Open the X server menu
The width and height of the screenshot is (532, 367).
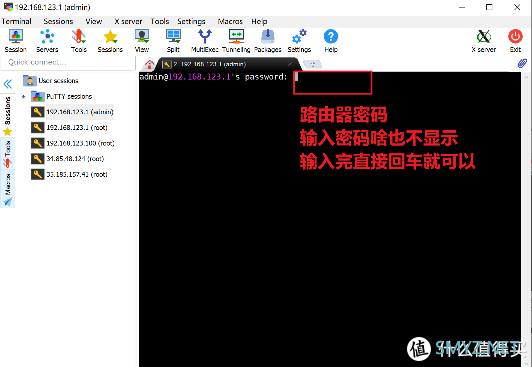128,21
